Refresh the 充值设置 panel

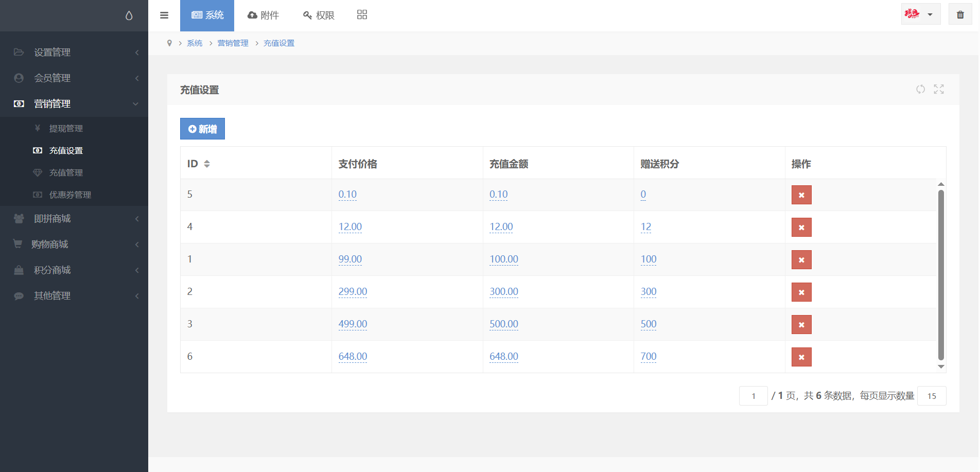pos(920,89)
